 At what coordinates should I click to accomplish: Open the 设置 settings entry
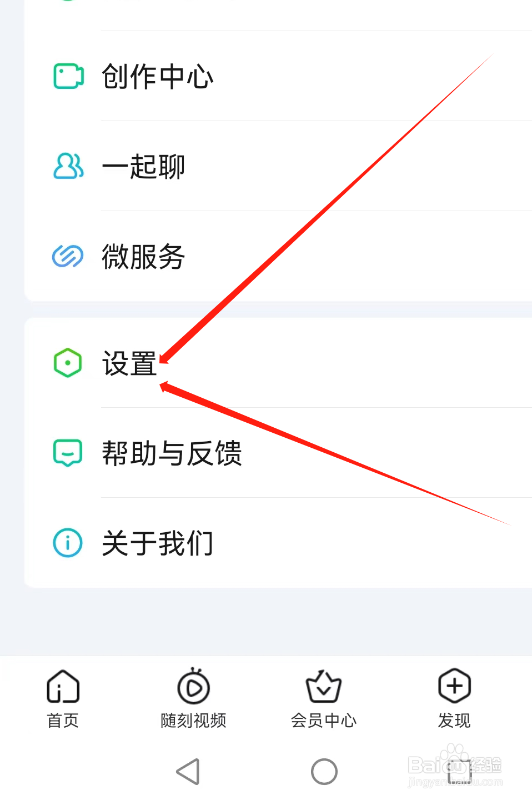278,363
